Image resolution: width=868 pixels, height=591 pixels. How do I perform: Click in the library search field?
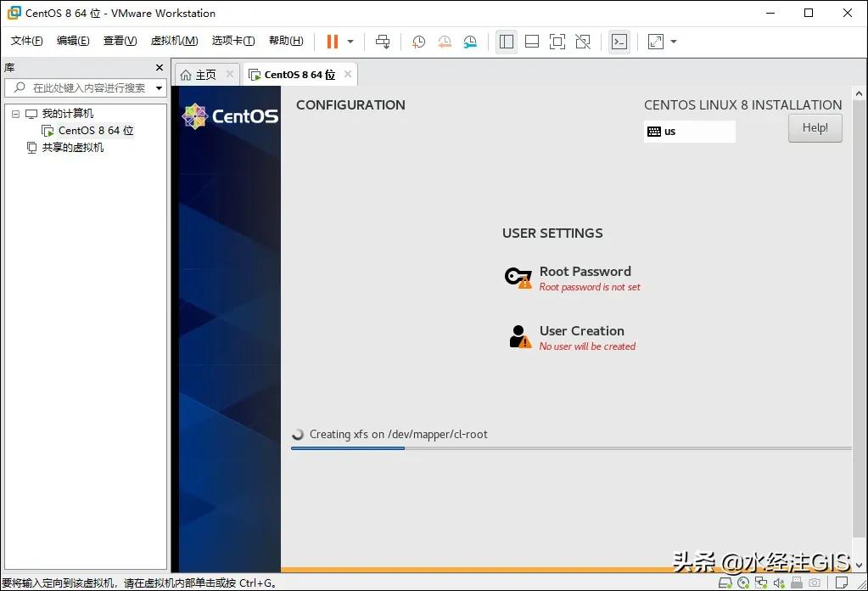coord(85,87)
